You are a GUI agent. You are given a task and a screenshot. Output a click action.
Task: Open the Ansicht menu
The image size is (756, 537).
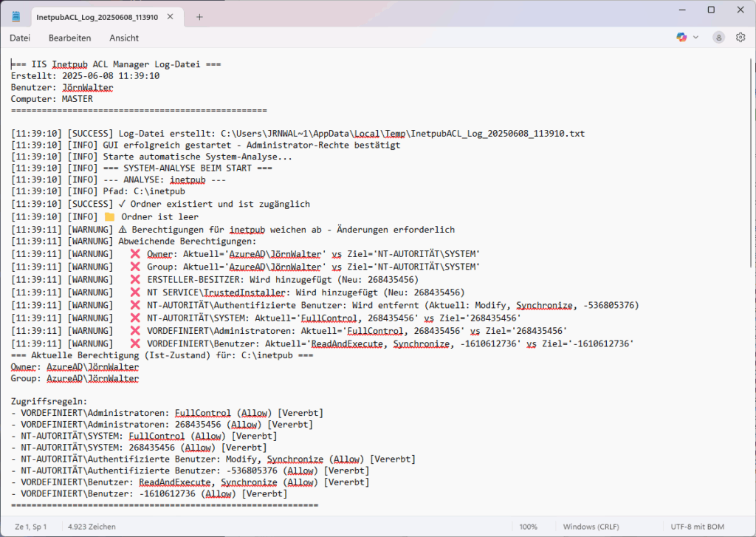coord(124,38)
